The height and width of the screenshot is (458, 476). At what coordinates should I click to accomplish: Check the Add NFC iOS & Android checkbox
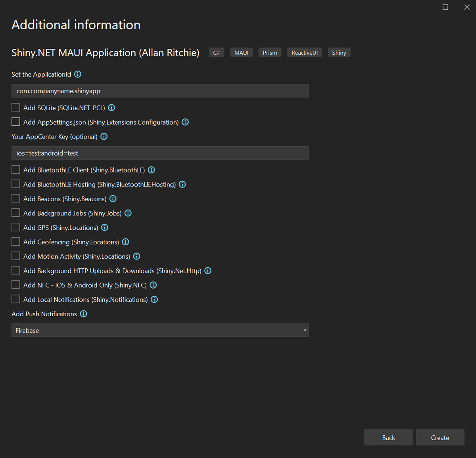[16, 285]
